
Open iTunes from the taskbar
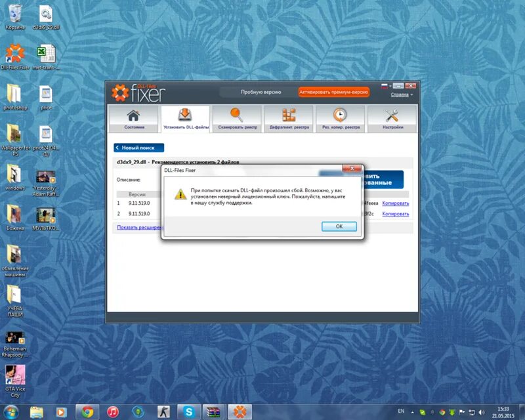point(113,412)
